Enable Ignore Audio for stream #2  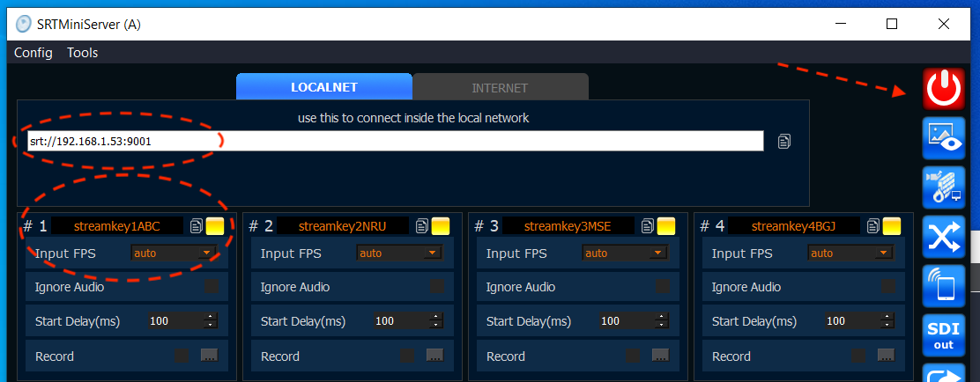[437, 287]
